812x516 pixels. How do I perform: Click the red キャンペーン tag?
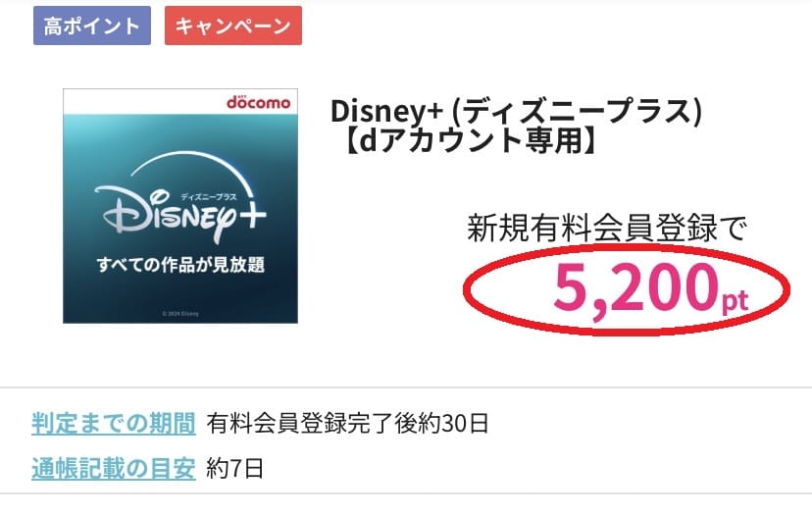[233, 26]
